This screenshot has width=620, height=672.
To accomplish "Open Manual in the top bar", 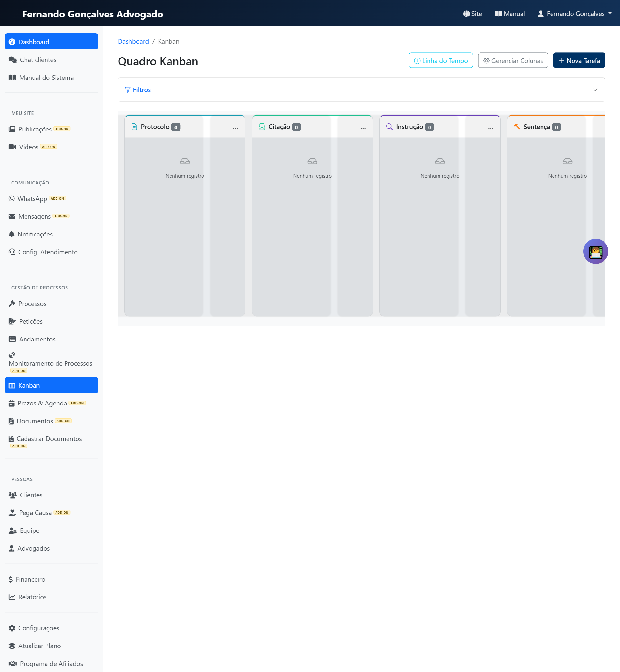I will [510, 14].
